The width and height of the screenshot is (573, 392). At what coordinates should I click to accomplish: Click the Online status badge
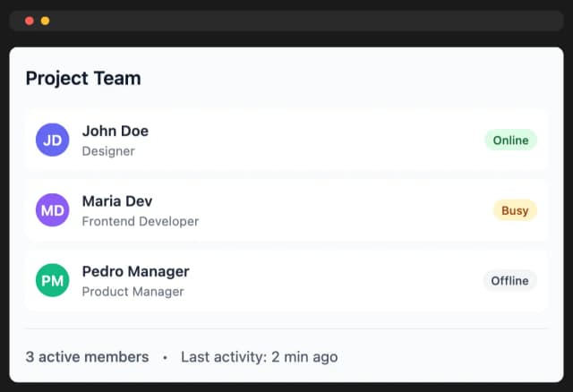tap(510, 141)
